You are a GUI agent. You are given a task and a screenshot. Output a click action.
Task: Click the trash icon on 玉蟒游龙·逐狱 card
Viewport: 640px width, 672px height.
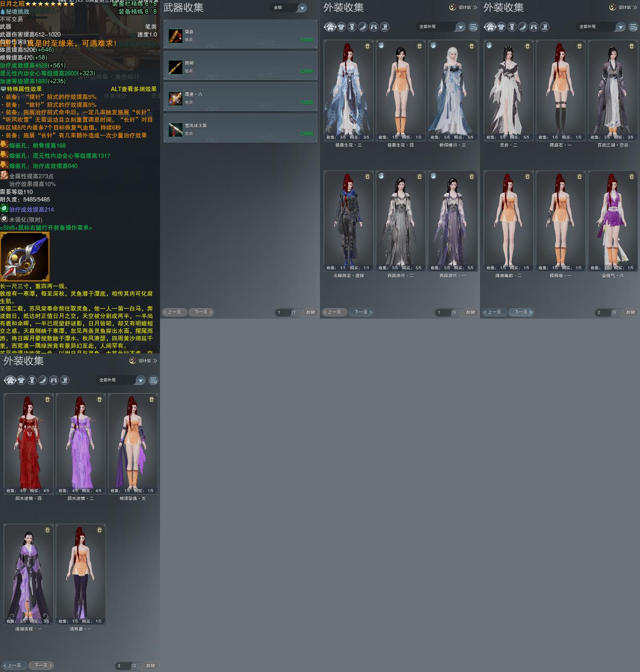368,176
